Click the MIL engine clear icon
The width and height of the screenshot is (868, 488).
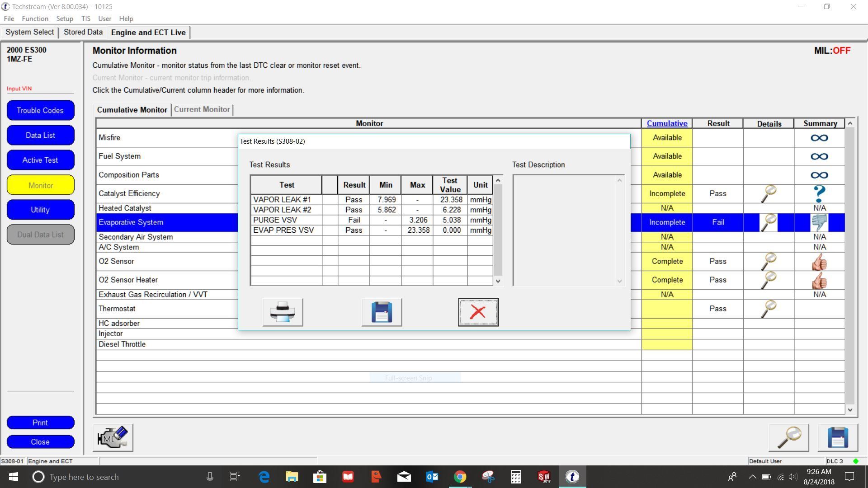(113, 437)
